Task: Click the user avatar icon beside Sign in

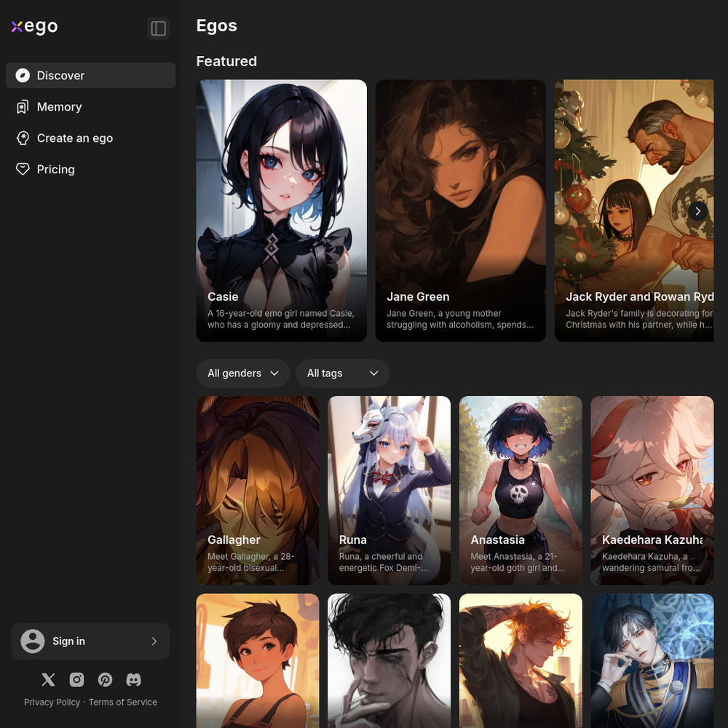Action: click(x=33, y=641)
